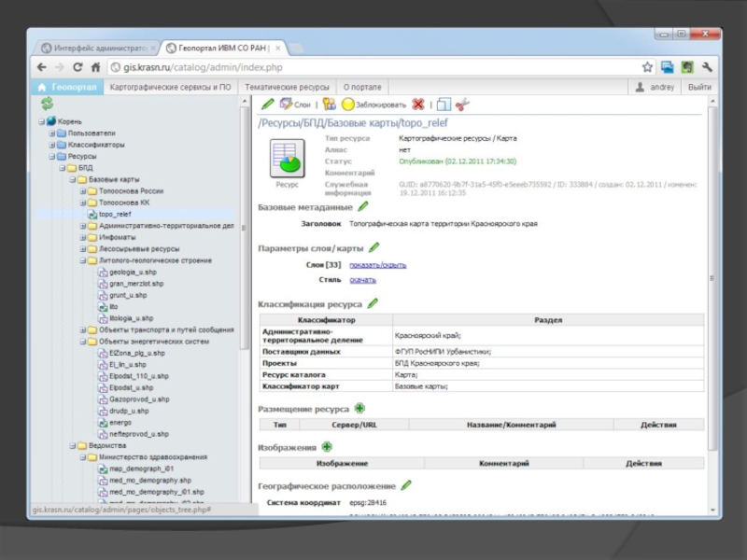
Task: Add new image with Изображения plus icon
Action: (327, 447)
